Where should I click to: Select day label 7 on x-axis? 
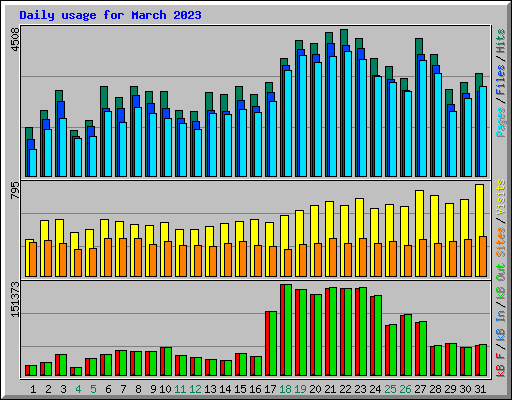coord(123,389)
